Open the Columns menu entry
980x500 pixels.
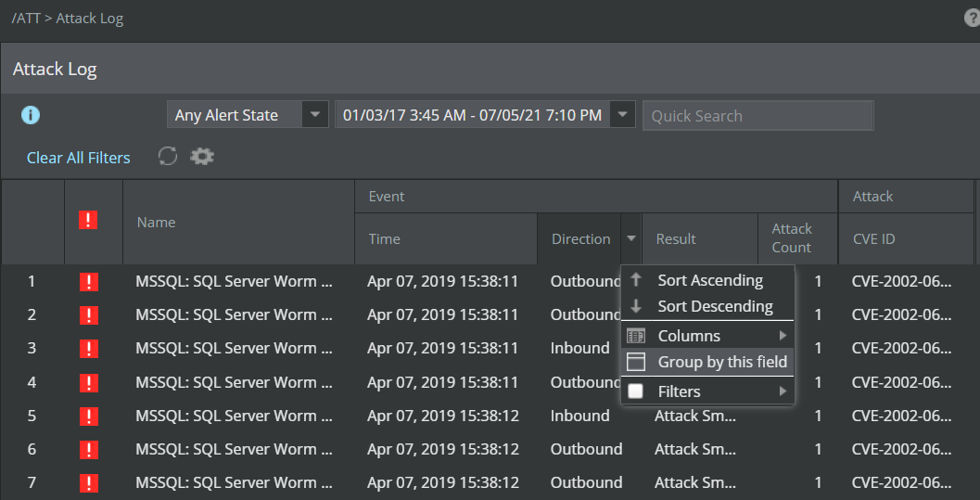coord(707,336)
